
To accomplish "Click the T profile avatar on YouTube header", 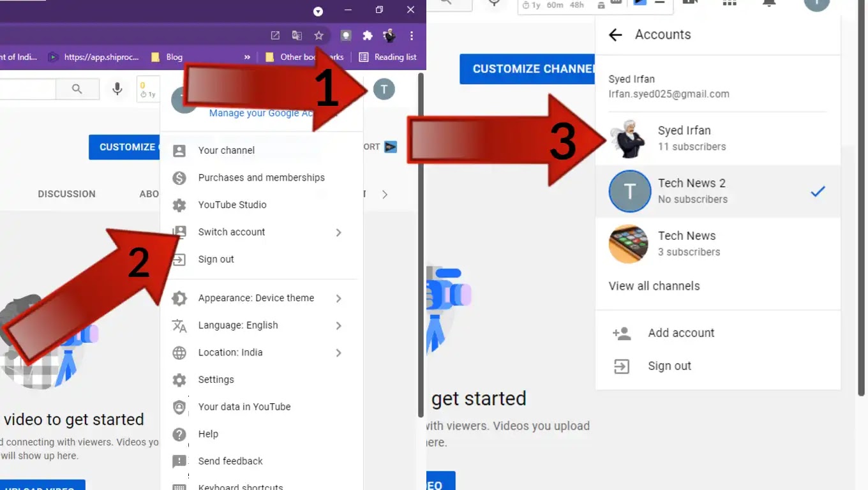I will pos(384,89).
